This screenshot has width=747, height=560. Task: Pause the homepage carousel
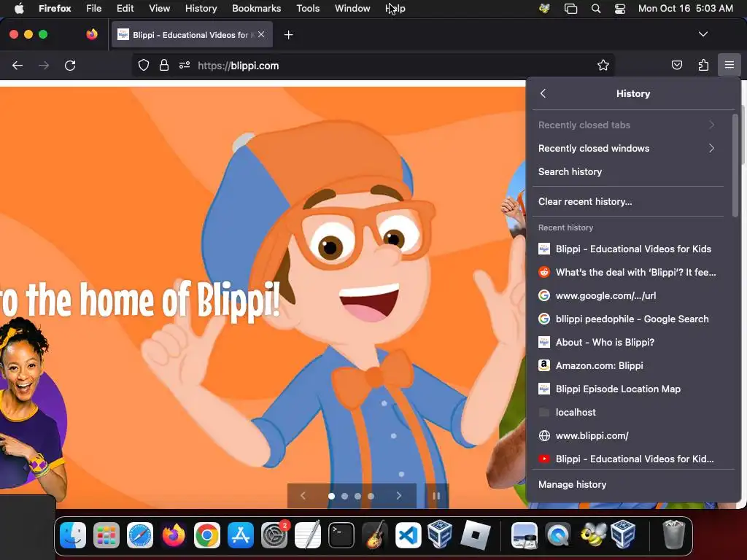point(436,496)
